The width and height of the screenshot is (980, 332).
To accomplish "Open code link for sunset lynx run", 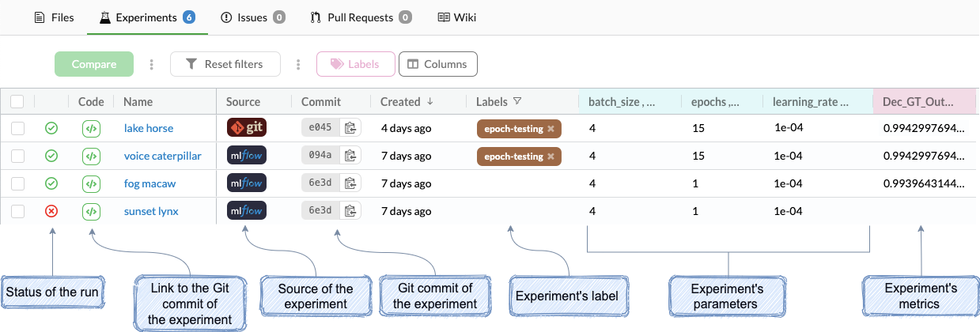I will (x=91, y=211).
